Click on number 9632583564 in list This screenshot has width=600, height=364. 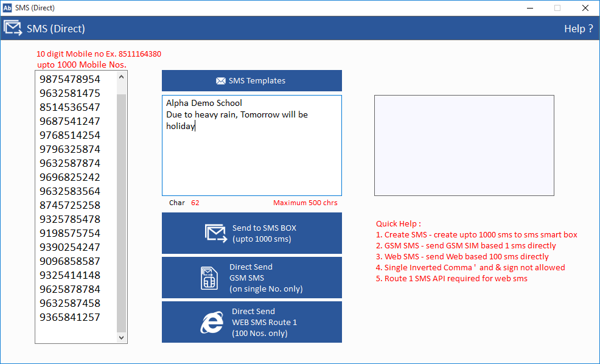click(70, 191)
